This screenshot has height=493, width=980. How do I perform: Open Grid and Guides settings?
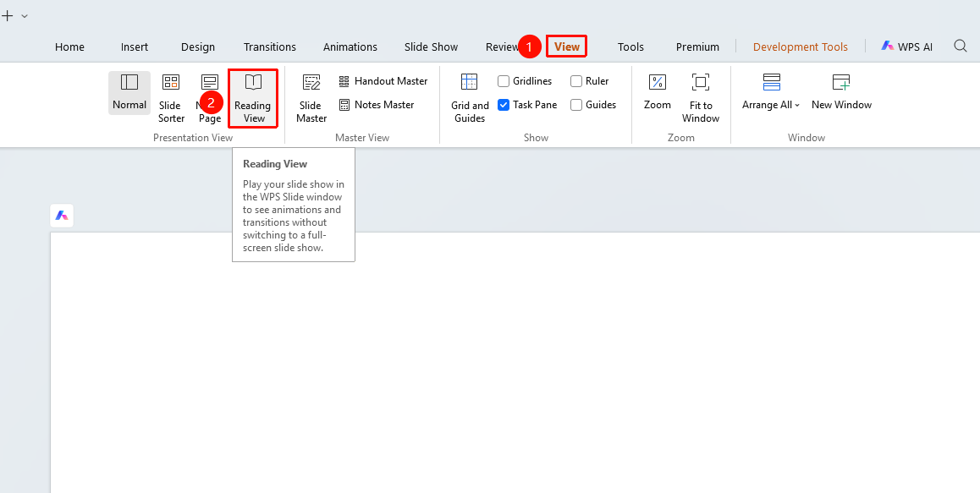(470, 98)
